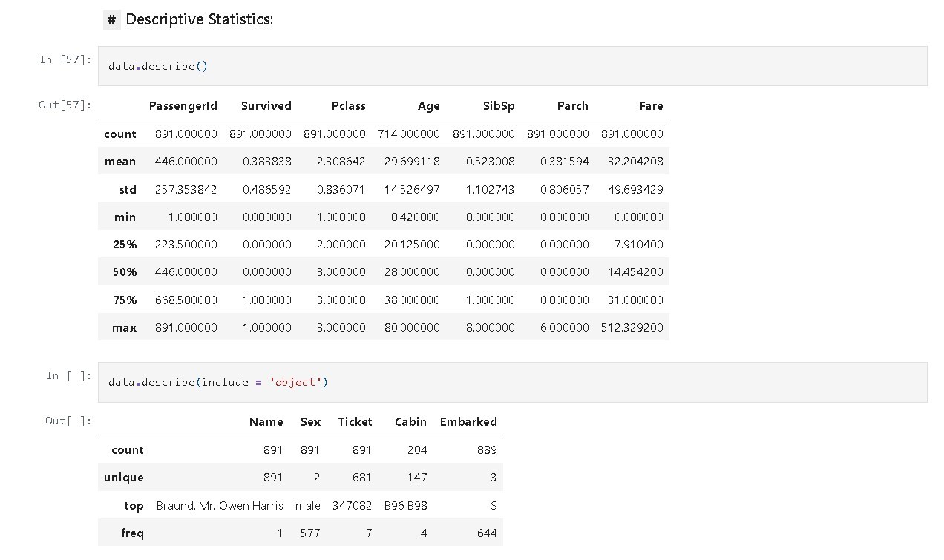Screen dimensions: 944x560
Task: Click the Embarked column header
Action: pyautogui.click(x=468, y=422)
